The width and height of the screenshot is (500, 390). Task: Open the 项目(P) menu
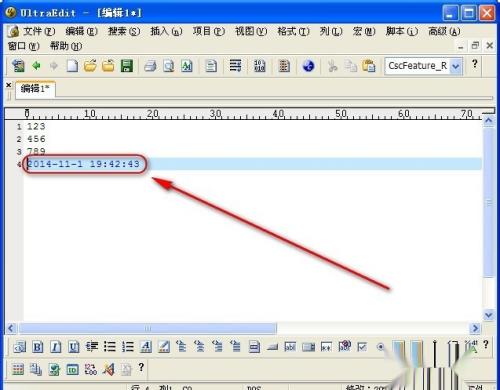click(209, 31)
